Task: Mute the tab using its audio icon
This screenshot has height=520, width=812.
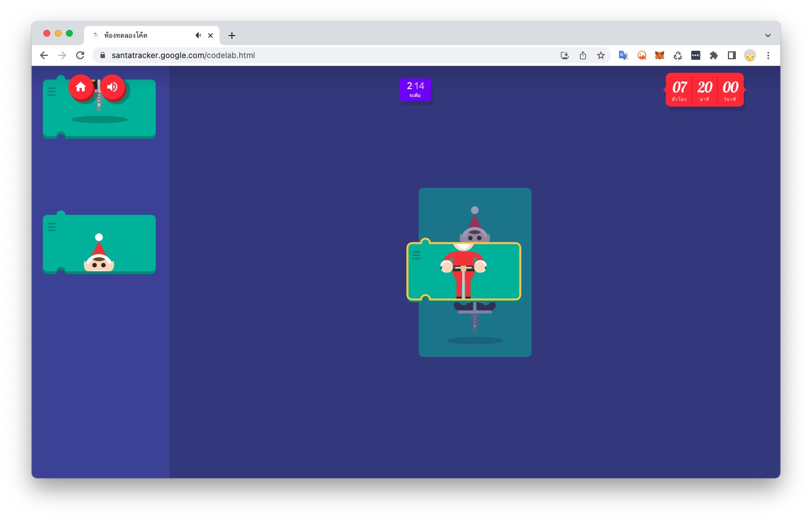Action: pyautogui.click(x=198, y=36)
